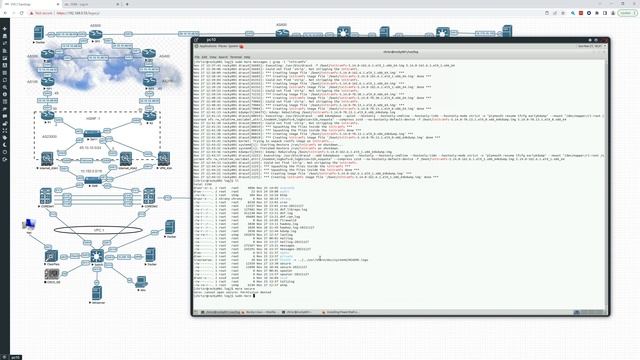Click the UPC 1 ellipse shape
This screenshot has height=360, width=640.
tap(98, 230)
